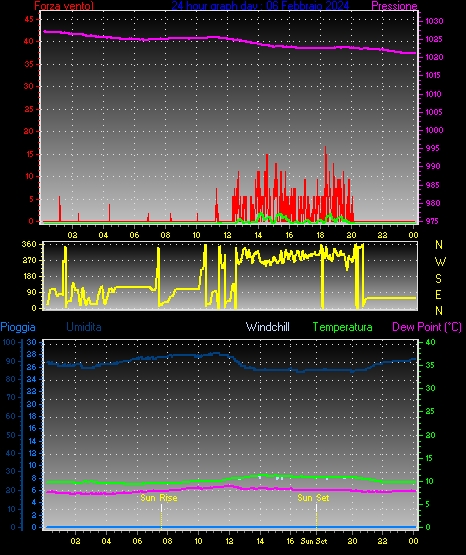Click the 24 hour graph day title
The image size is (466, 555).
(260, 5)
